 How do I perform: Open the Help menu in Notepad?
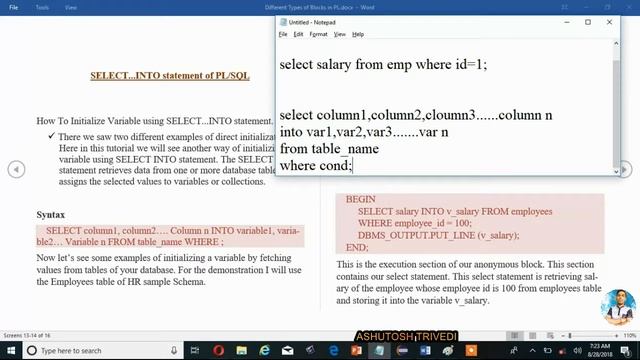358,34
